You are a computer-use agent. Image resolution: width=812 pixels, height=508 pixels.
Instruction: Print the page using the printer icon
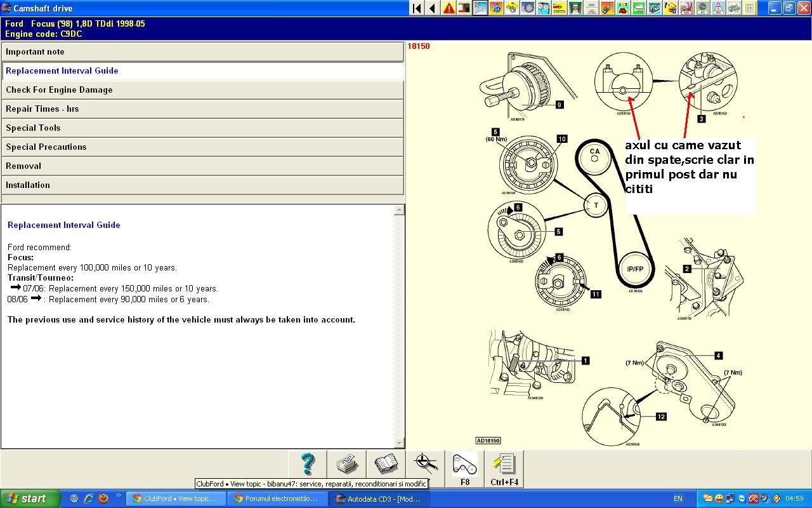347,465
